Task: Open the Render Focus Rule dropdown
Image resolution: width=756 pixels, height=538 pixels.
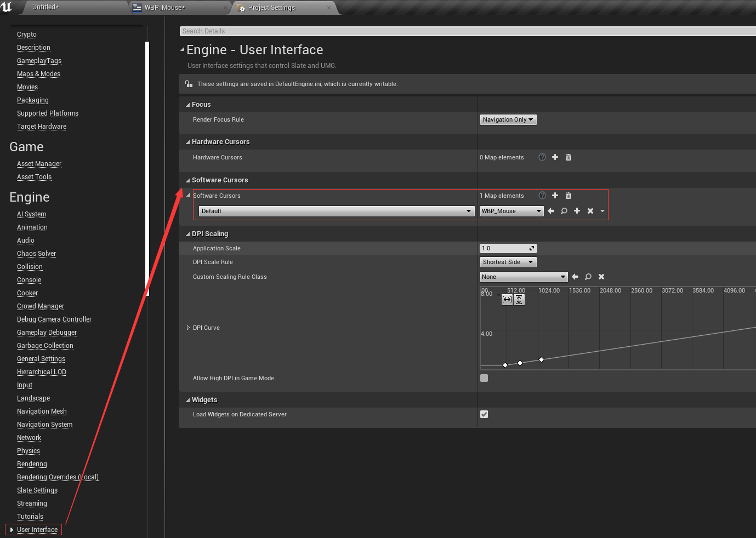Action: 508,119
